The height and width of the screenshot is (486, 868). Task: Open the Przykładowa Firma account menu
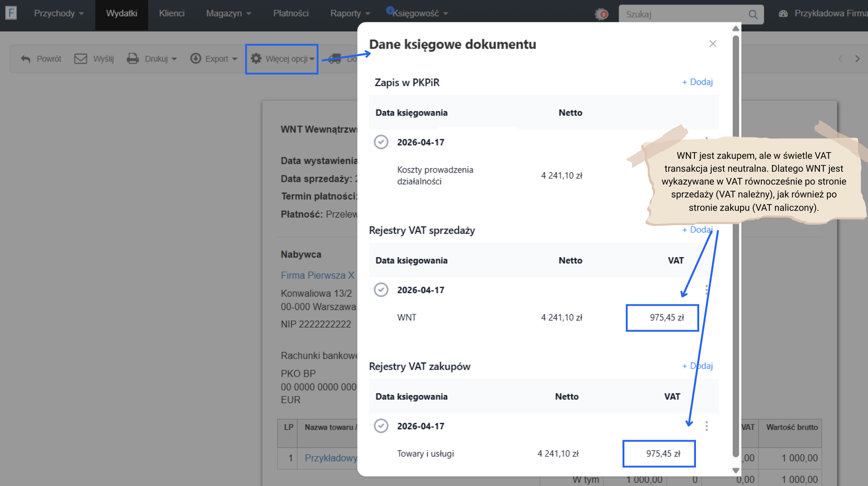(823, 13)
